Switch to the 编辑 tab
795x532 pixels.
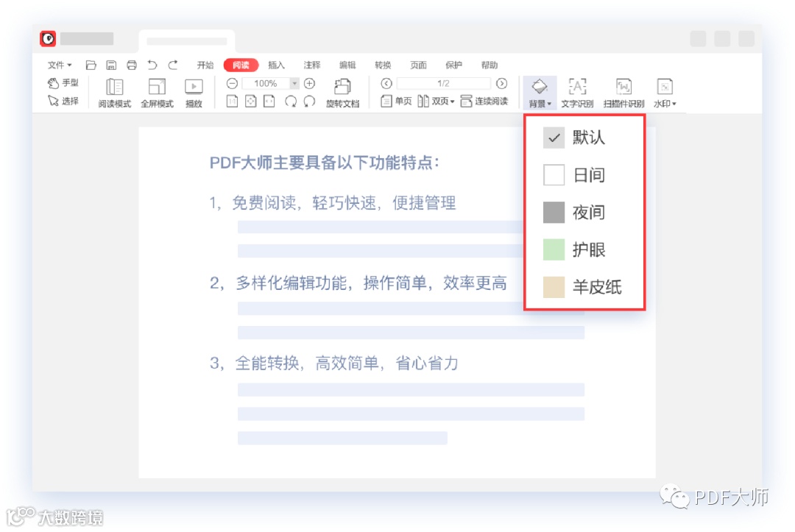(x=347, y=65)
